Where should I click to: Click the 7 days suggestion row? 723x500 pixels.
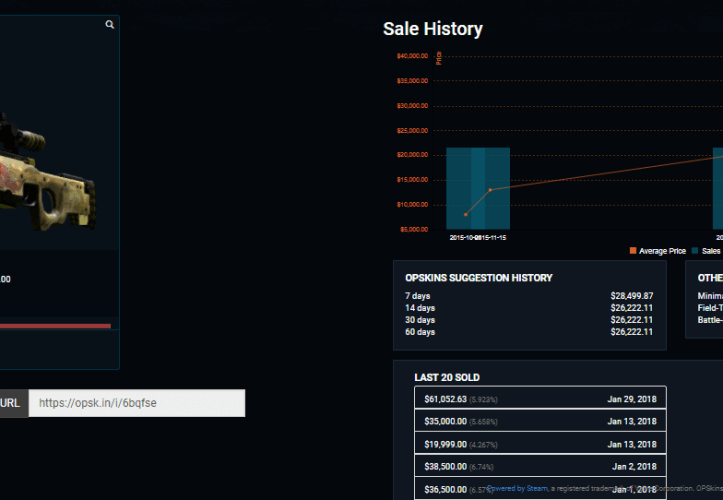[x=529, y=296]
